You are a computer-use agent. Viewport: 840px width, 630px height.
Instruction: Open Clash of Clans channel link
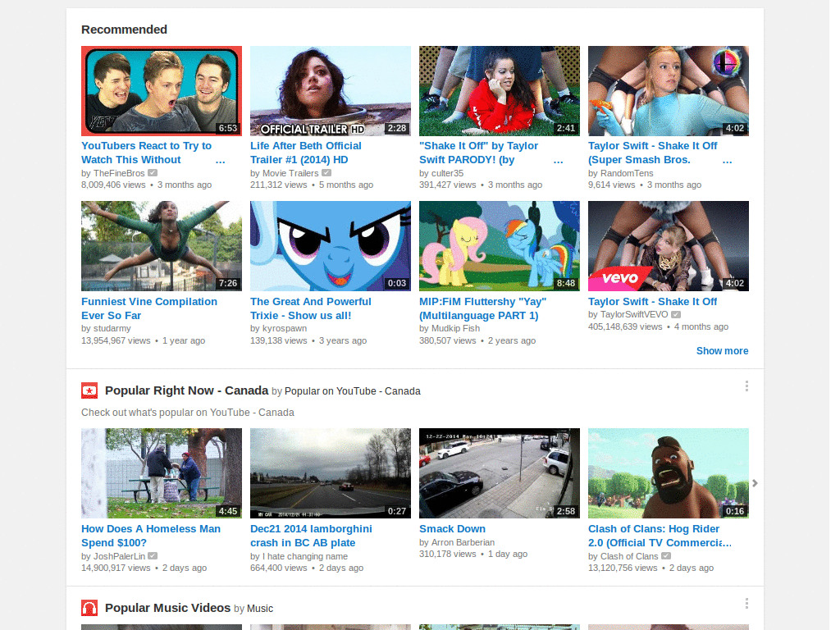(x=629, y=556)
